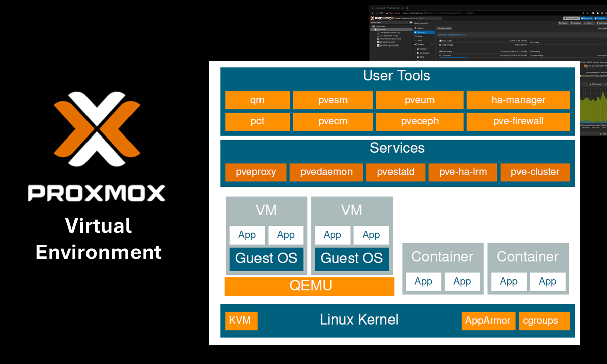Select VM 100 in the server tree
Screen dimensions: 607x364
click(389, 32)
